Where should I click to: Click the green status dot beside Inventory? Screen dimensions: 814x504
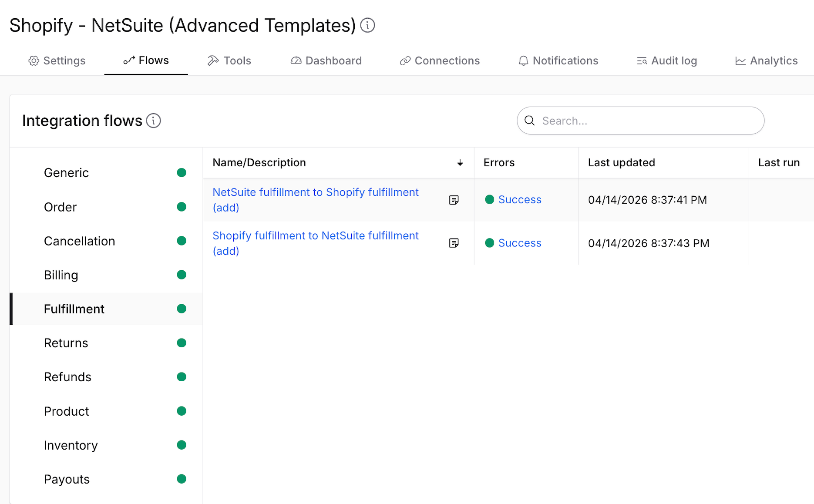tap(182, 445)
